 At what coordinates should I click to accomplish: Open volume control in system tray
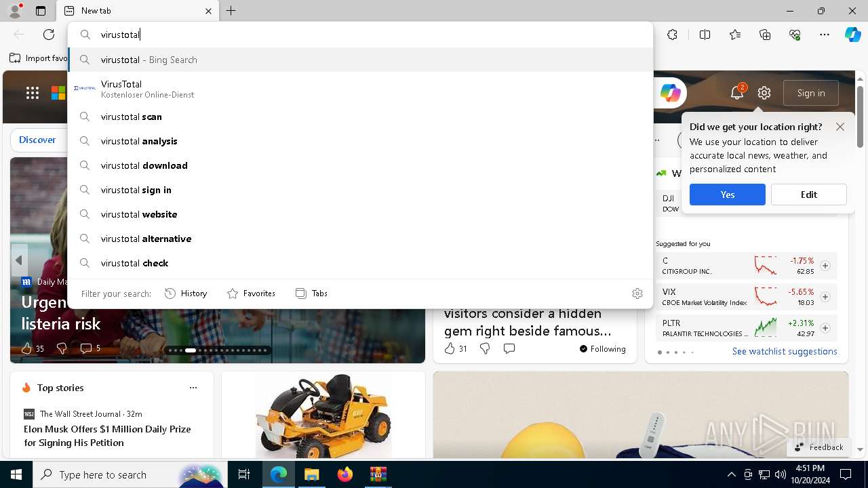point(781,474)
